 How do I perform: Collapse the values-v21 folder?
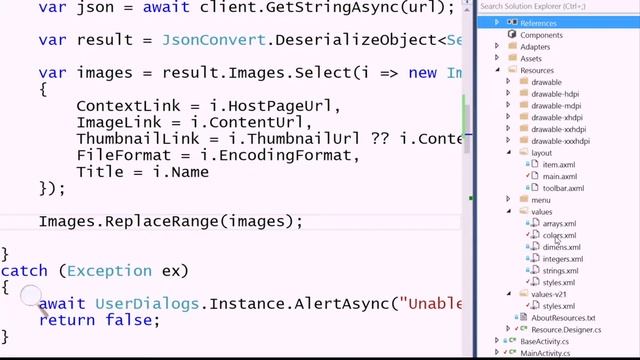509,294
